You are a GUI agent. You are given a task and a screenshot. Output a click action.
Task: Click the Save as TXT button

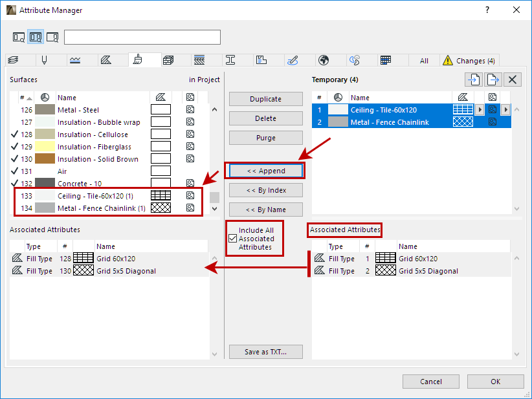[x=265, y=352]
